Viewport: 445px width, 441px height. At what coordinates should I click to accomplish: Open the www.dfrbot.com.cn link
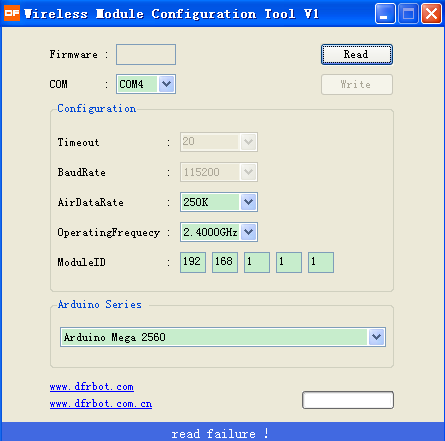(101, 404)
